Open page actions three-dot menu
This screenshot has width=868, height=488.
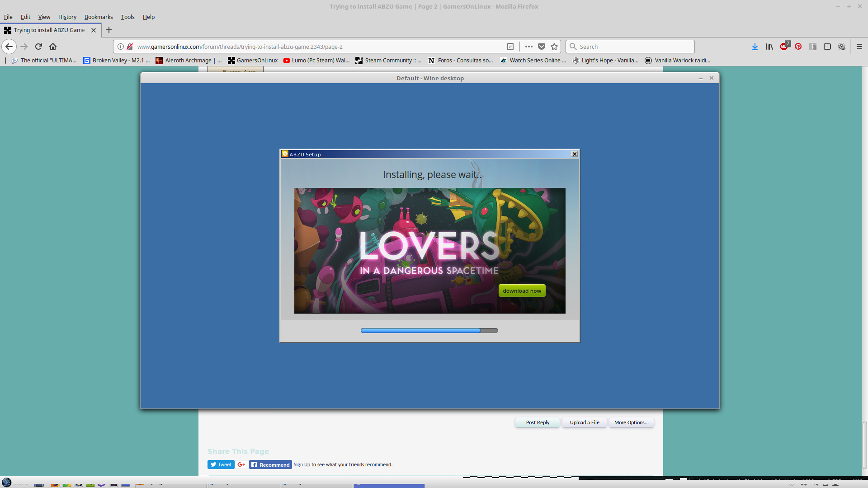point(528,47)
